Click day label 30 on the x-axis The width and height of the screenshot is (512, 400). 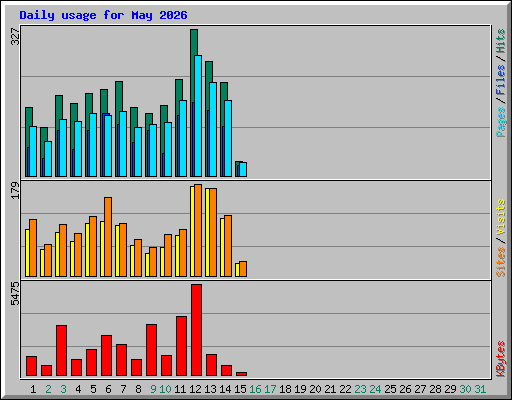(x=465, y=389)
